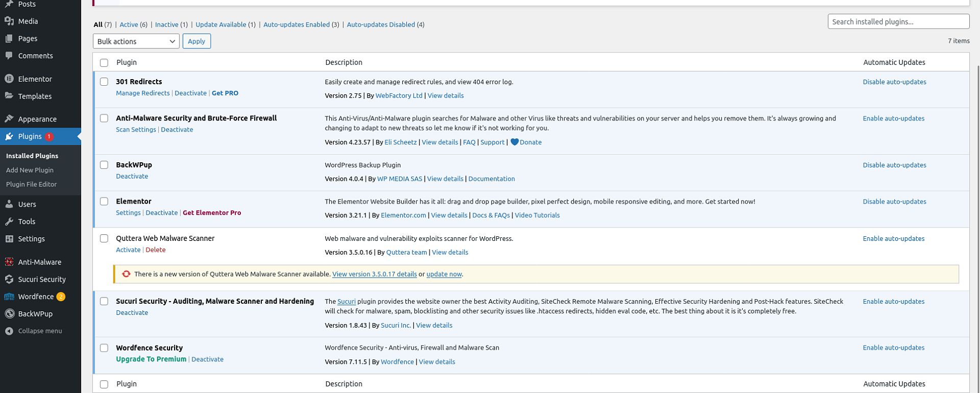Screen dimensions: 980x393
Task: Check the 301 Redirects plugin checkbox
Action: pos(104,82)
